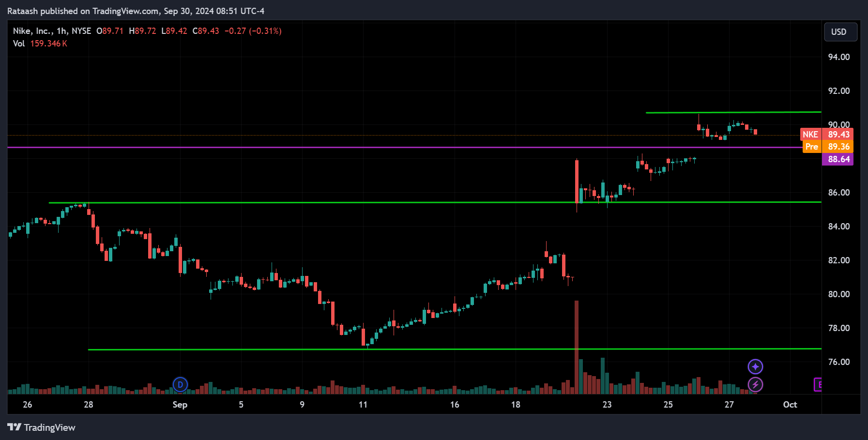Click the NKE 89.43 last price label
This screenshot has height=440, width=868.
(827, 135)
